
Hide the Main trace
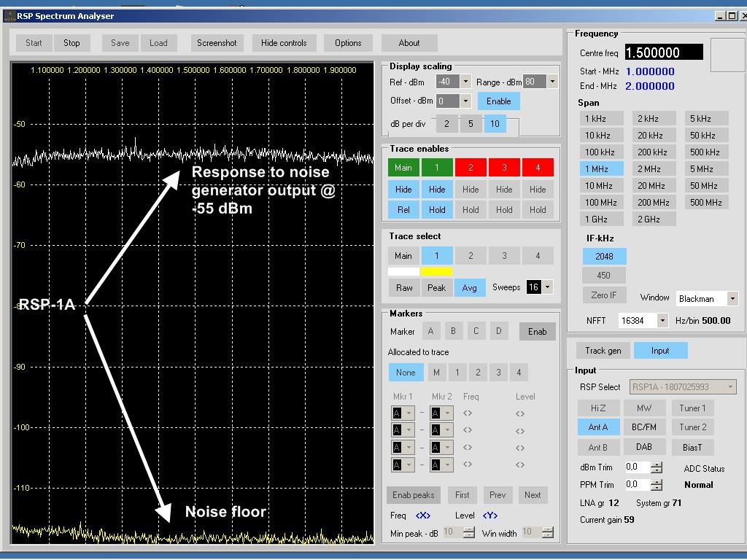pos(403,189)
